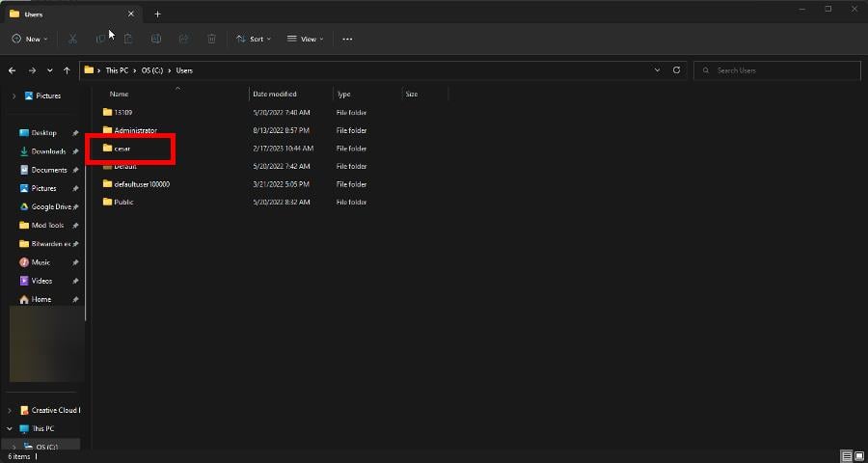Sort by Date modified column header

coord(275,95)
